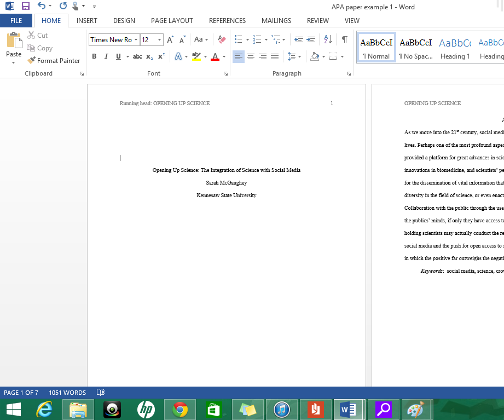Screen dimensions: 504x420
Task: Apply italic formatting
Action: [106, 56]
